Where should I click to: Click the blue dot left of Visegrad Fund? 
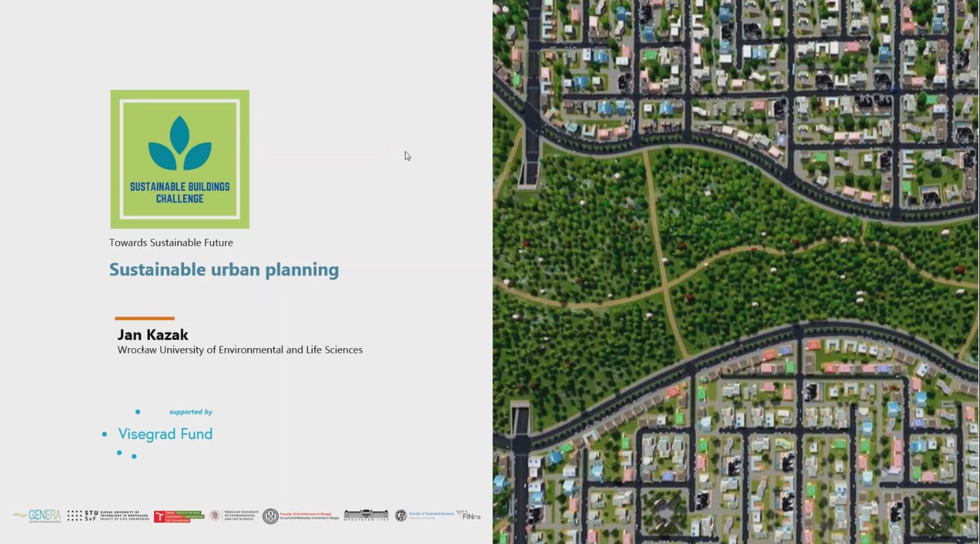[x=104, y=434]
